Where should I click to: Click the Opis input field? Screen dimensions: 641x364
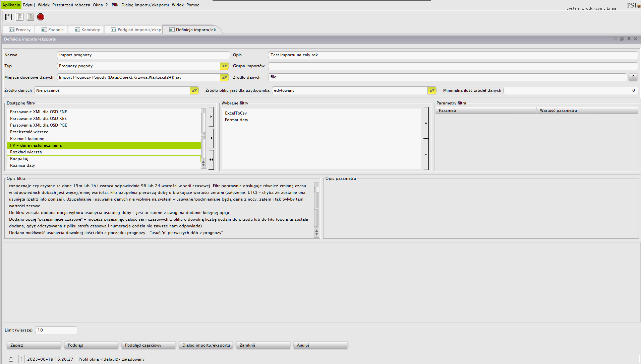pyautogui.click(x=453, y=55)
